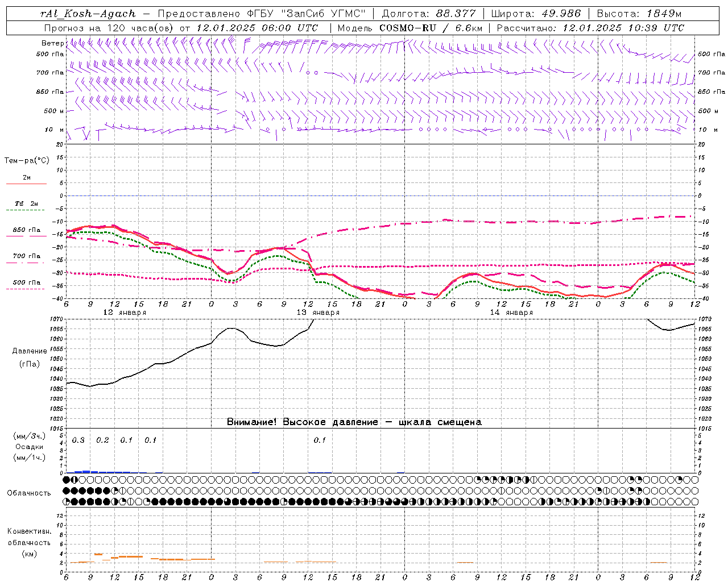Click the 0.2 precipitation amount
The height and width of the screenshot is (582, 728).
coord(102,440)
